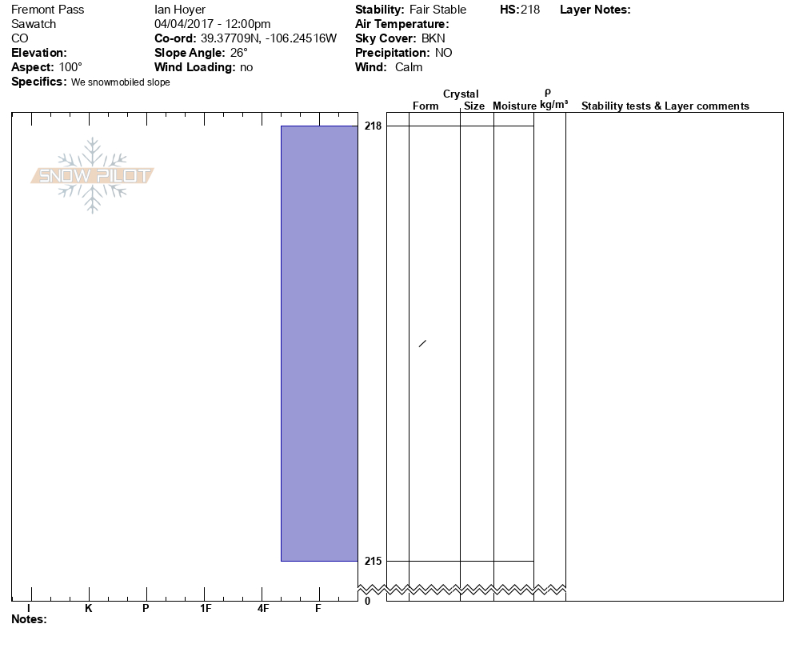The image size is (795, 672).
Task: Click the Stability Fair Stable field
Action: pyautogui.click(x=410, y=10)
